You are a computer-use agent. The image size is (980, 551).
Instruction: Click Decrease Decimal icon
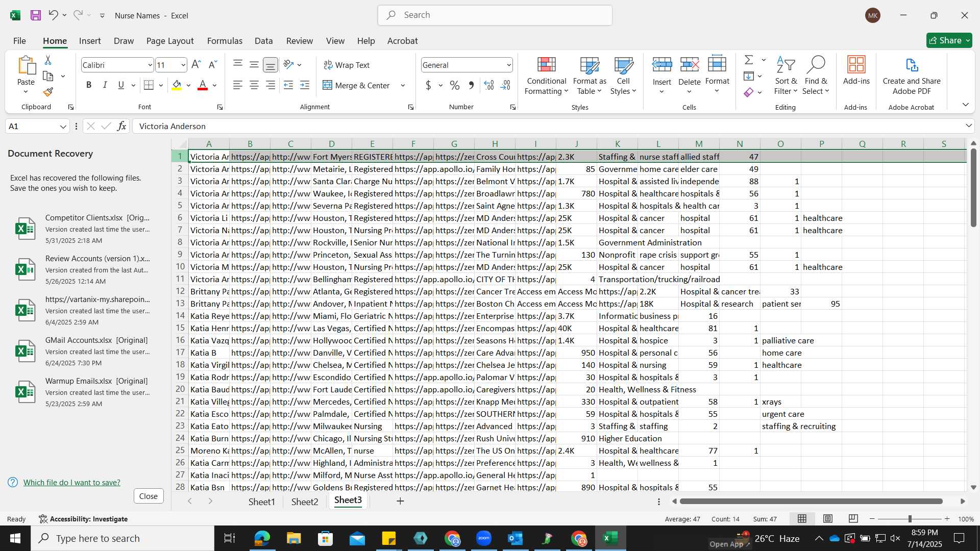505,85
